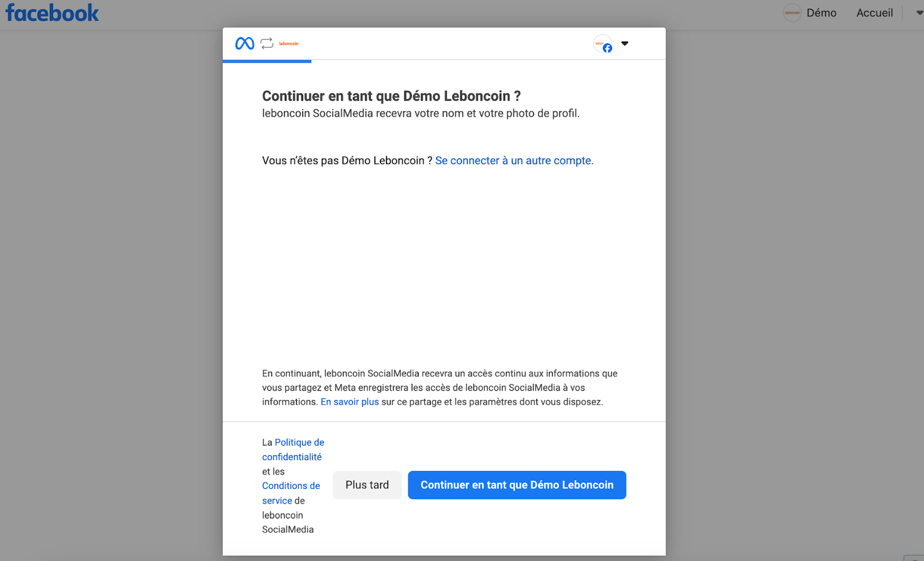
Task: Click 'Continuer en tant que Démo Leboncoin' button
Action: pyautogui.click(x=517, y=485)
